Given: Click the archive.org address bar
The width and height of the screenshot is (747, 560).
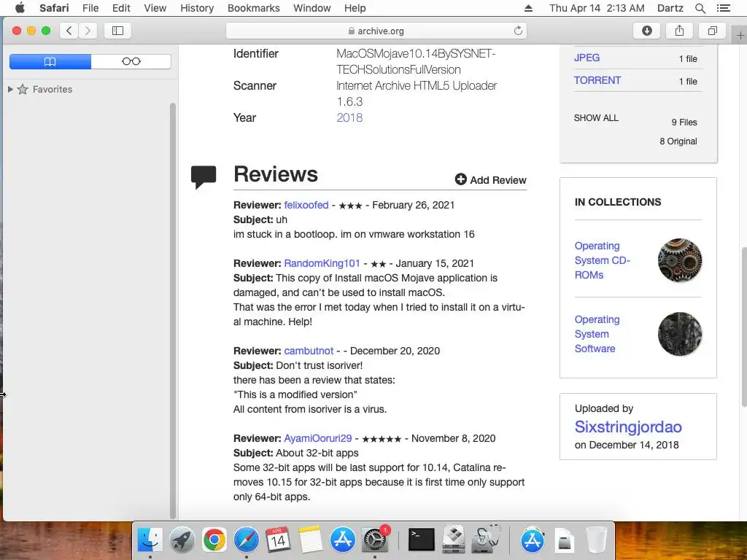Looking at the screenshot, I should point(376,31).
